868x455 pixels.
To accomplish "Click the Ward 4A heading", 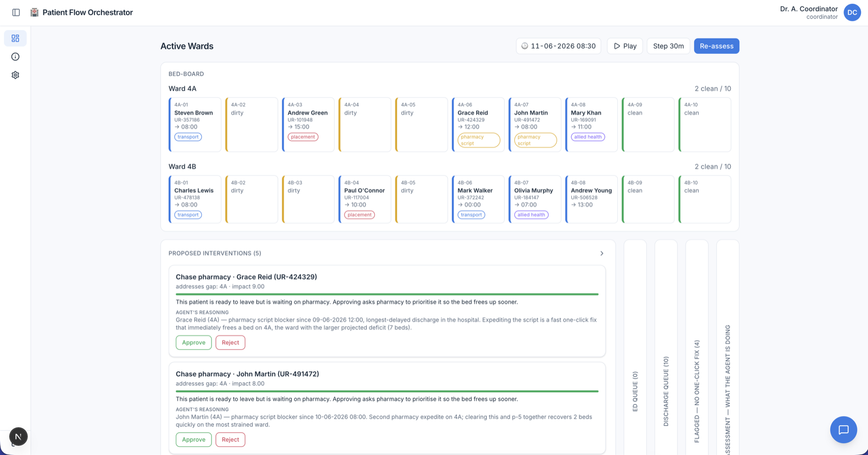I will point(182,89).
